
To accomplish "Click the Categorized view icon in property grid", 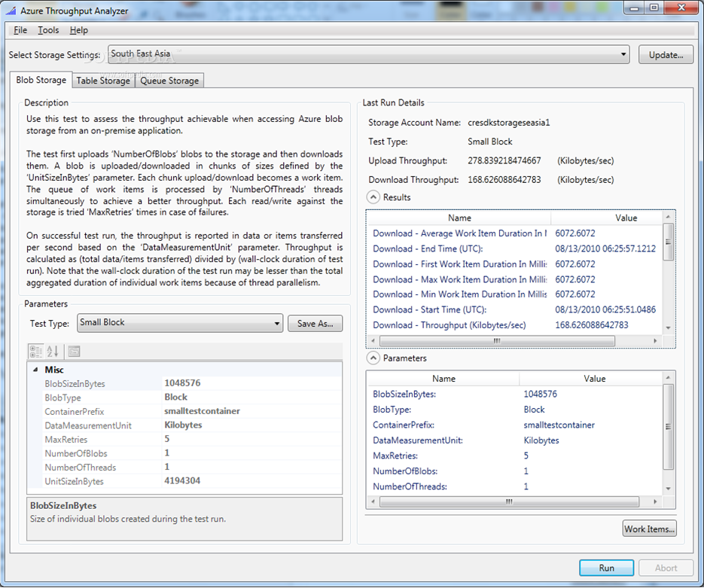I will pos(35,351).
